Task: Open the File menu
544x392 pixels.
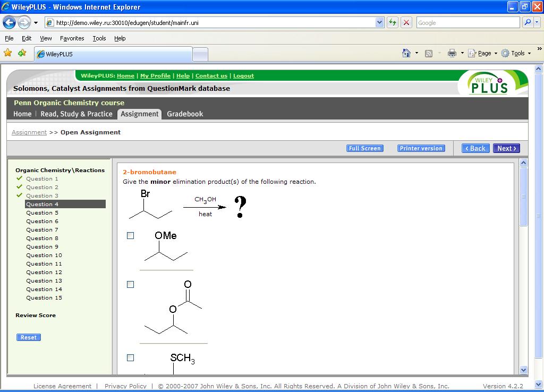Action: 10,38
